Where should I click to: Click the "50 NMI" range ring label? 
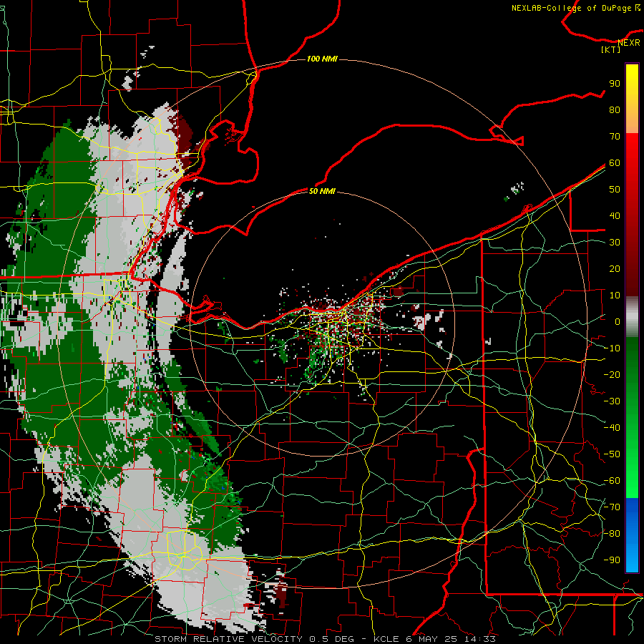click(x=322, y=191)
